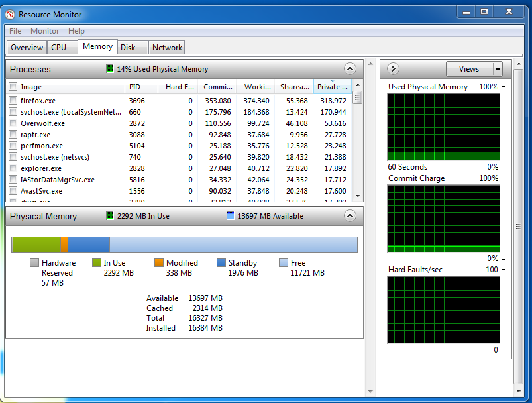Open the Views dropdown arrow
This screenshot has height=403, width=532.
coord(498,69)
